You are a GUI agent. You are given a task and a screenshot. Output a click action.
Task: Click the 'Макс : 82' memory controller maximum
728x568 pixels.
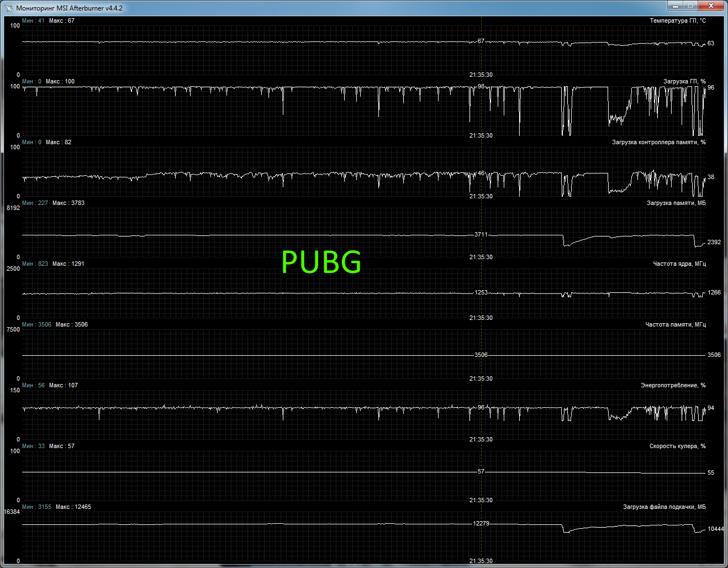(x=59, y=143)
